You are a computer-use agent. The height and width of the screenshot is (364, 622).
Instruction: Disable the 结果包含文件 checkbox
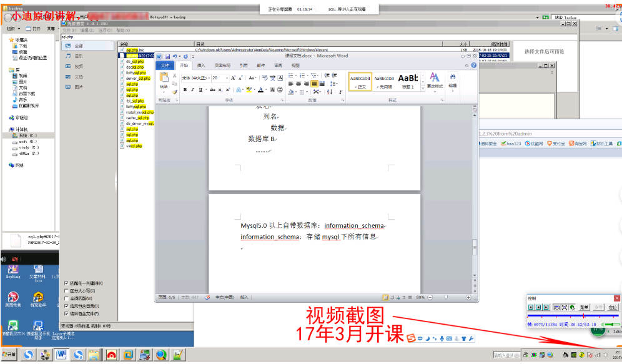tap(66, 313)
